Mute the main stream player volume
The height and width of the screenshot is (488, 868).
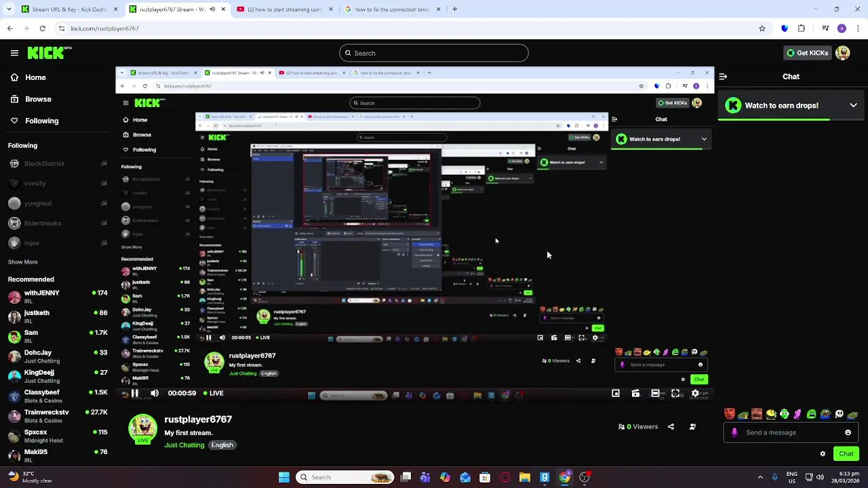155,393
